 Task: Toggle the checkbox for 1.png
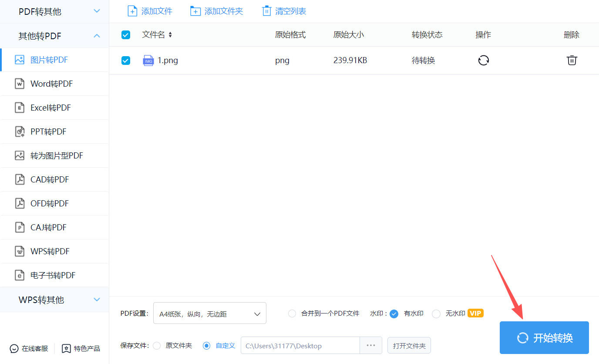[x=126, y=61]
